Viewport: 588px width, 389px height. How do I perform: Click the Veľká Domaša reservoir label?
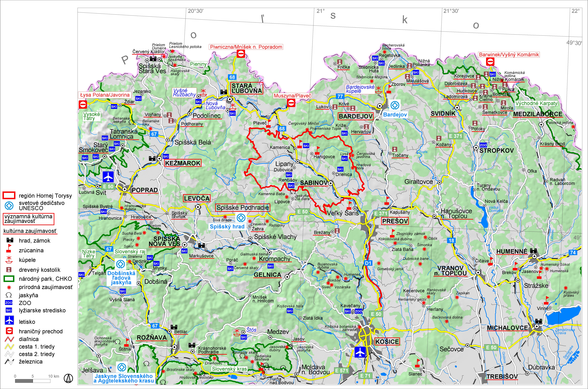tap(495, 209)
